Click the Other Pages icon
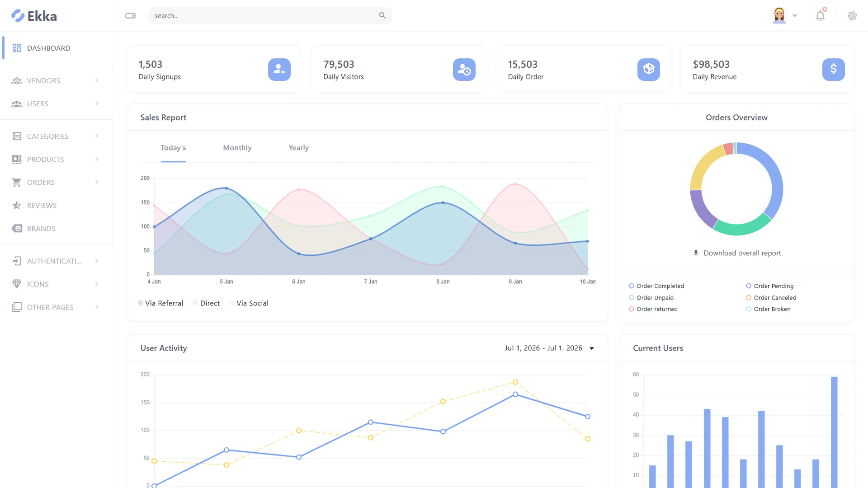 (x=17, y=307)
